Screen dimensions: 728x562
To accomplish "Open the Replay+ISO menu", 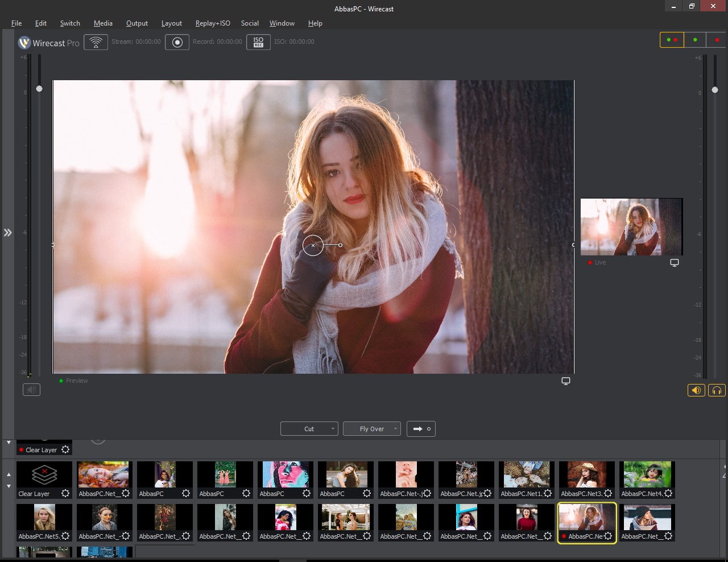I will pos(213,23).
